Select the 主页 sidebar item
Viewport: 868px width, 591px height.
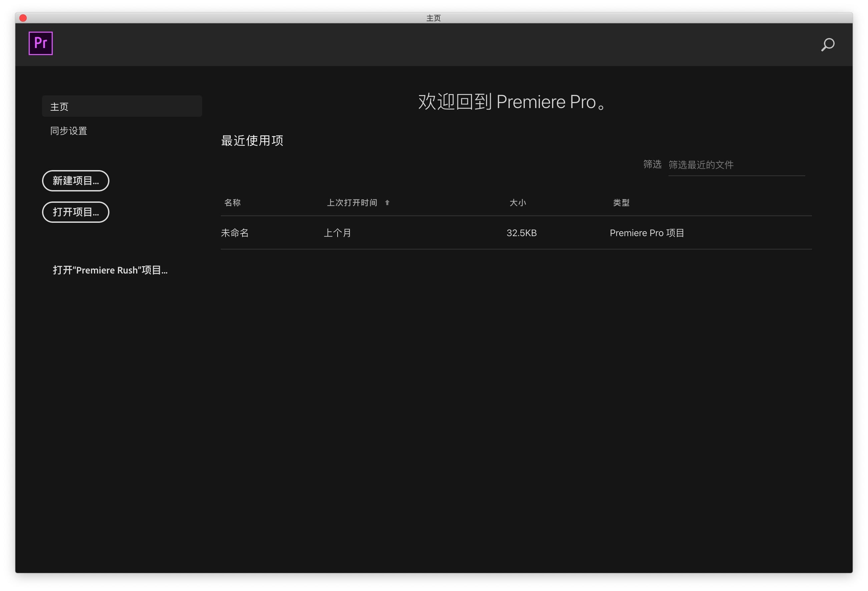click(x=122, y=107)
